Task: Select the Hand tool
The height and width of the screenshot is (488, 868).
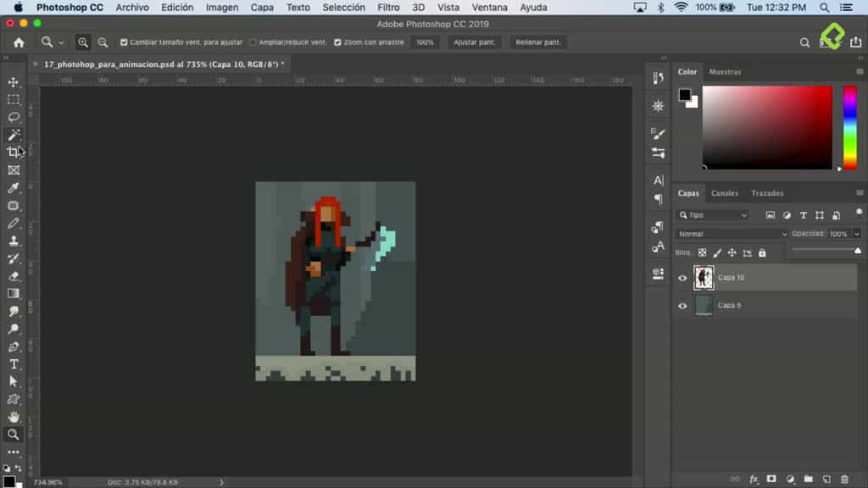Action: 14,417
